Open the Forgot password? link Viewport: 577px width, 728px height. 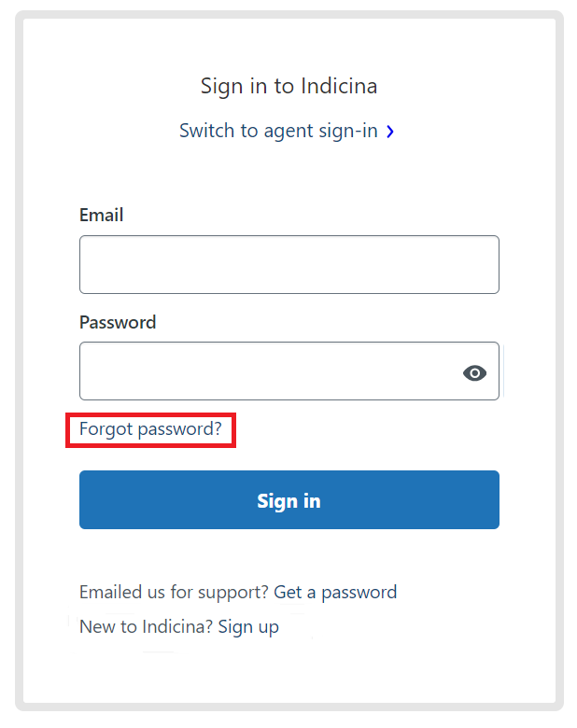pos(150,429)
